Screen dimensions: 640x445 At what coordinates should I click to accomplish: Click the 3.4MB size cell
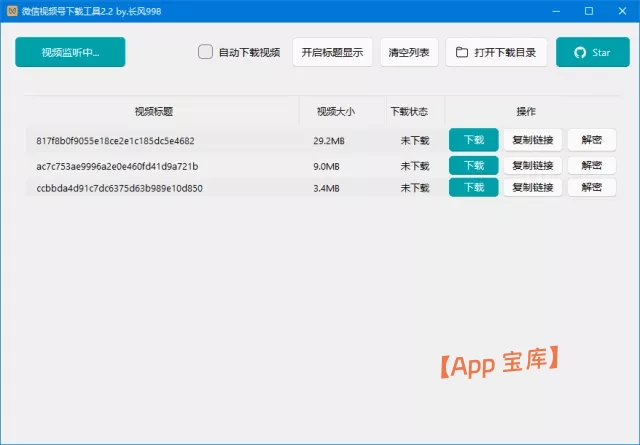(x=327, y=188)
